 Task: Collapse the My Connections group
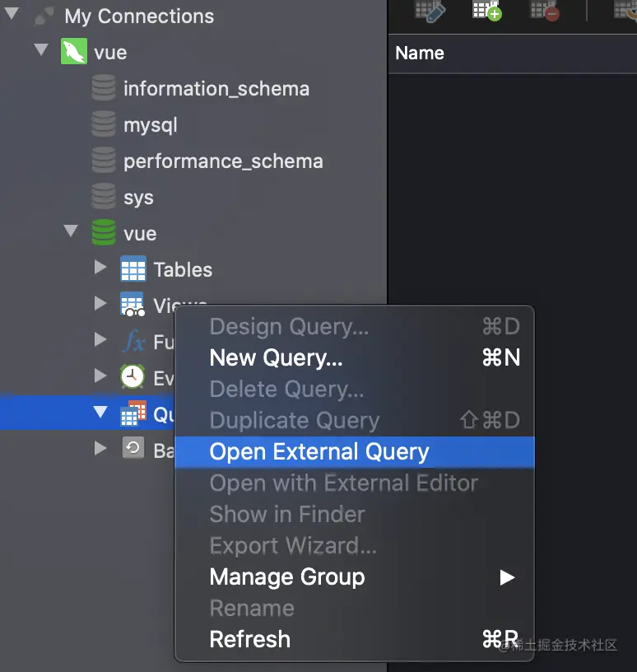[12, 13]
